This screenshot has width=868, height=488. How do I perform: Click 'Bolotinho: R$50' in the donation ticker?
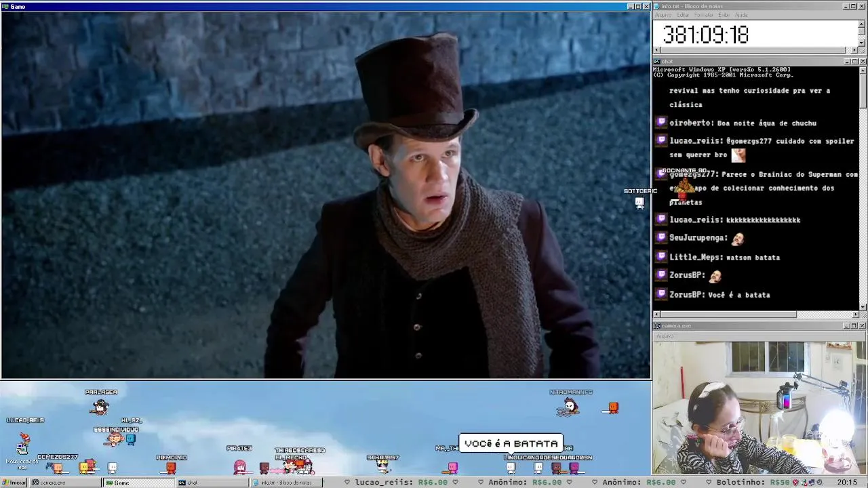[x=753, y=483]
